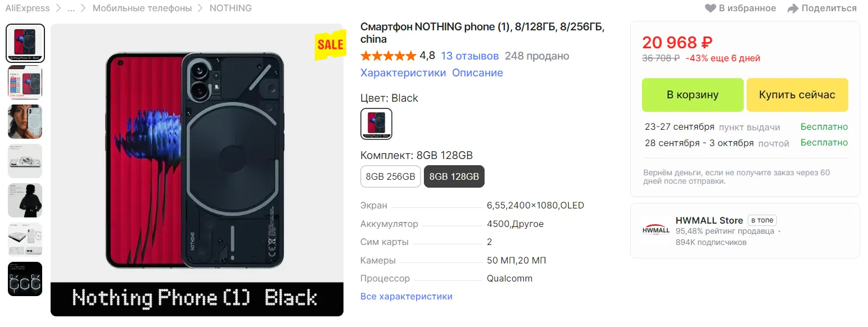Click the five-star rating icons

(x=388, y=56)
